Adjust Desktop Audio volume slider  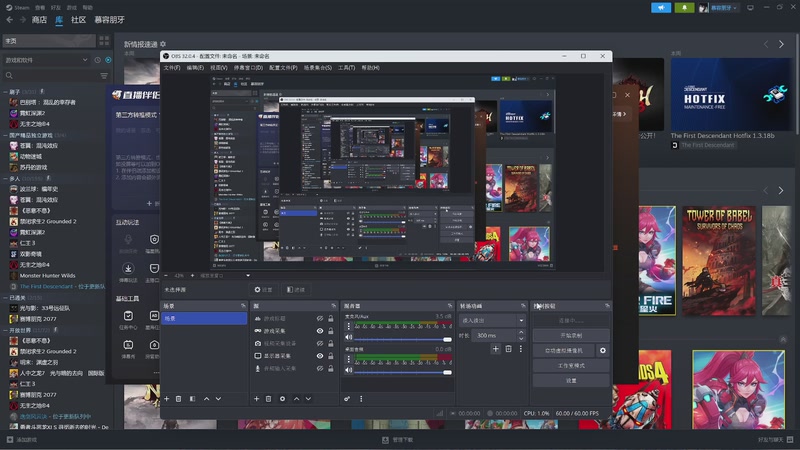coord(403,372)
